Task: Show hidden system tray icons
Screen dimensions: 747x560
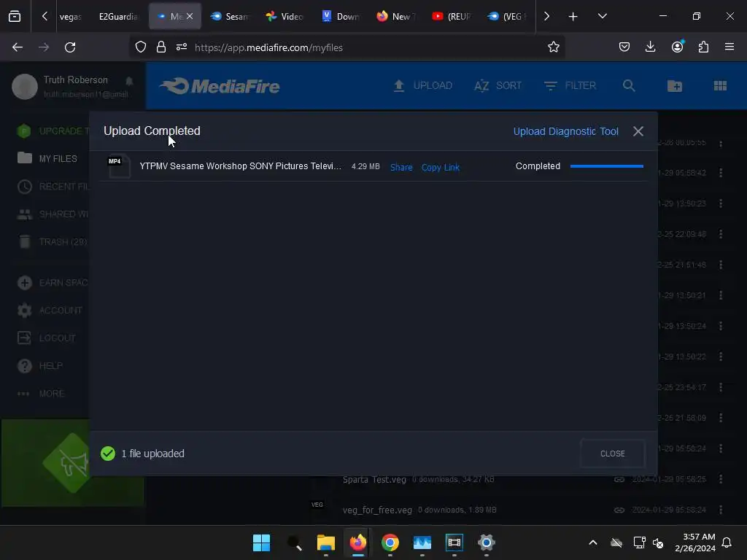Action: click(x=593, y=542)
